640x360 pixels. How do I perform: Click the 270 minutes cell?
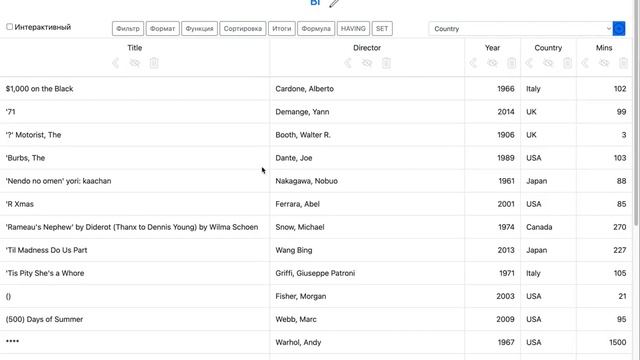point(604,227)
